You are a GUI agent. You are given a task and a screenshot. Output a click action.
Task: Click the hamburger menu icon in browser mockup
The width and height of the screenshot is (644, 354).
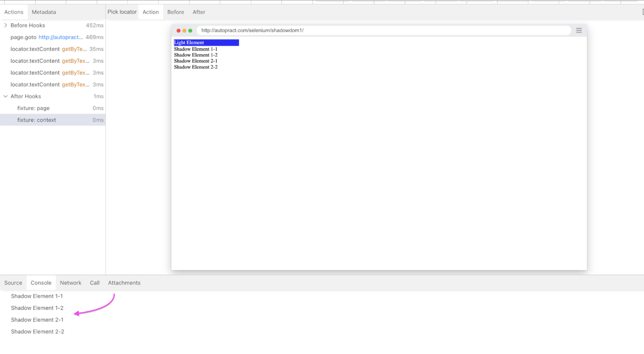(579, 30)
